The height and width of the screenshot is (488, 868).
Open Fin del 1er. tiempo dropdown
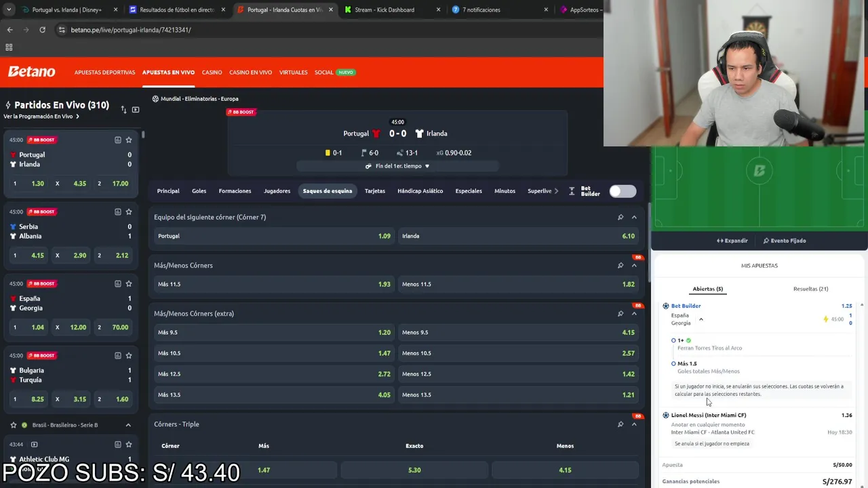coord(397,166)
